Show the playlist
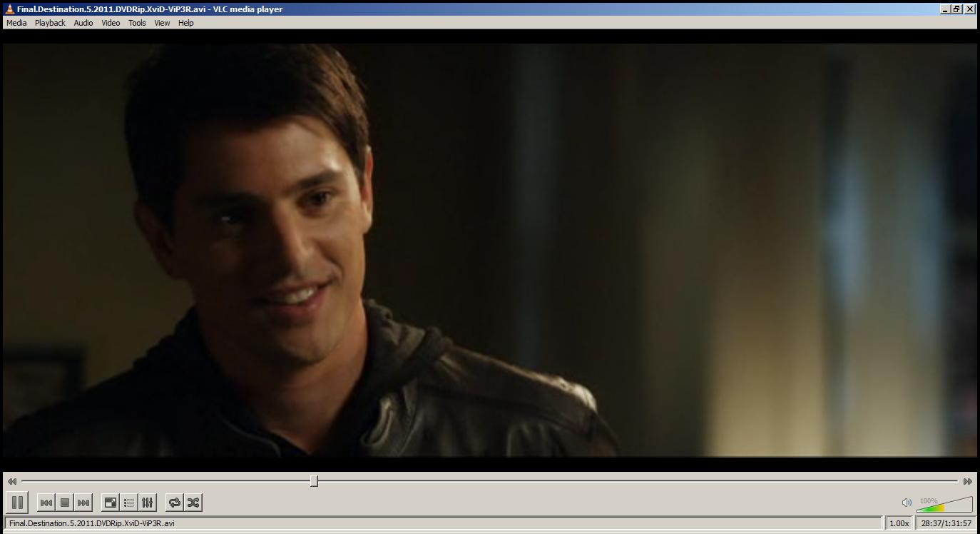The image size is (980, 534). [x=129, y=503]
